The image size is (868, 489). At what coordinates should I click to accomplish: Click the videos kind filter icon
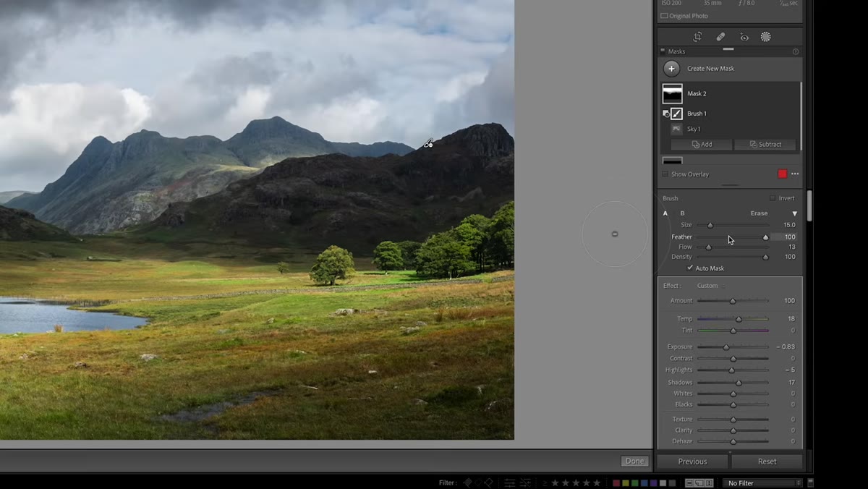(x=709, y=482)
